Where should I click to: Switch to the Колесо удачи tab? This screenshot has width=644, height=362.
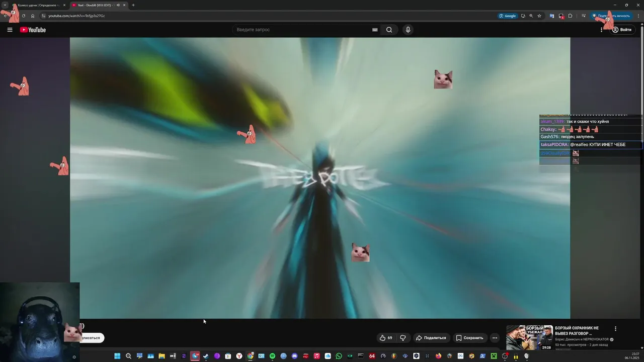coord(39,5)
